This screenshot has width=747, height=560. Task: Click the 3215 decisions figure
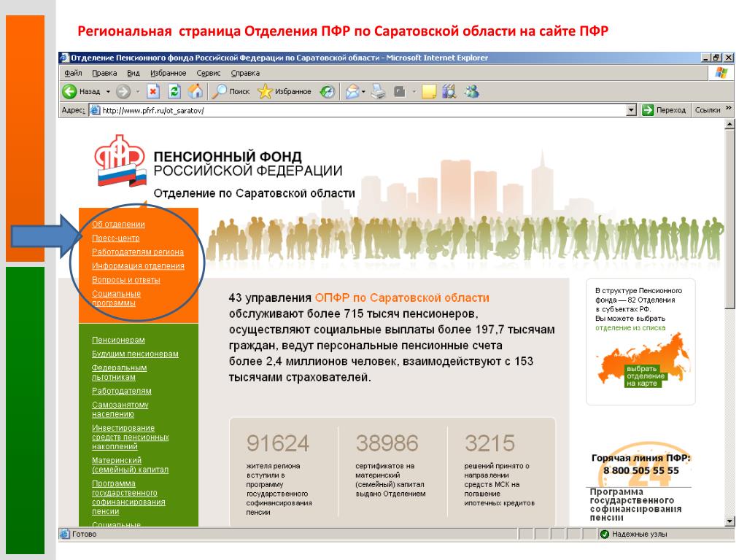click(489, 443)
